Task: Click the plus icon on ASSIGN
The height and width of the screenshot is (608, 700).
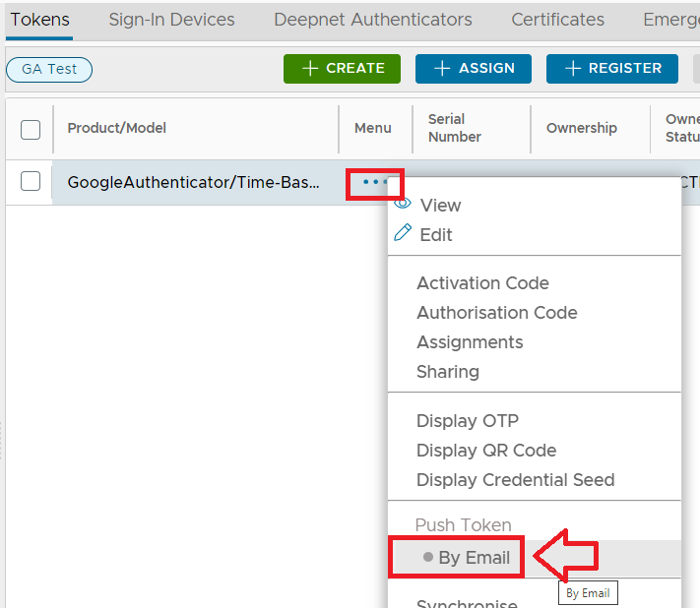Action: coord(442,68)
